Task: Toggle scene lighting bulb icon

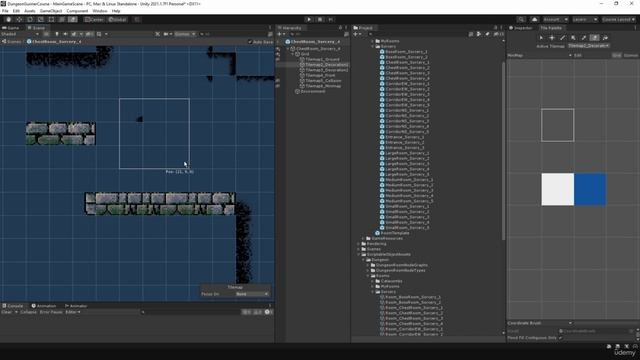Action: (57, 34)
